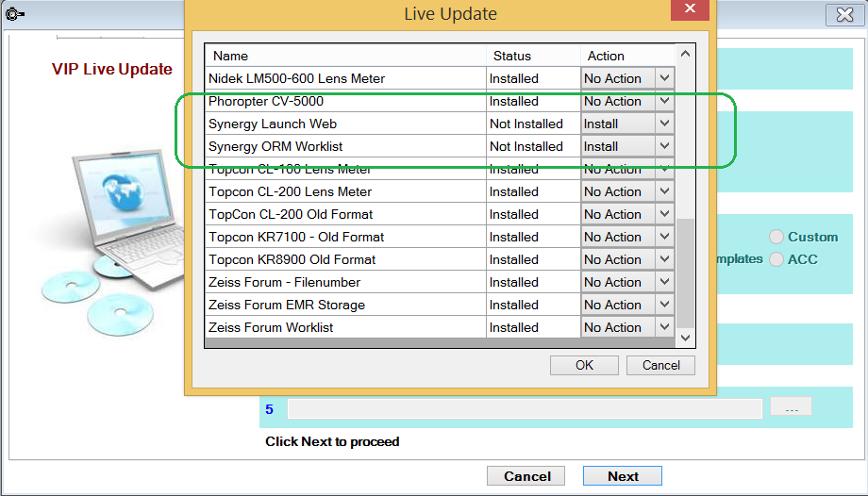Click the list scrollbar up arrow
The width and height of the screenshot is (868, 496).
point(685,55)
